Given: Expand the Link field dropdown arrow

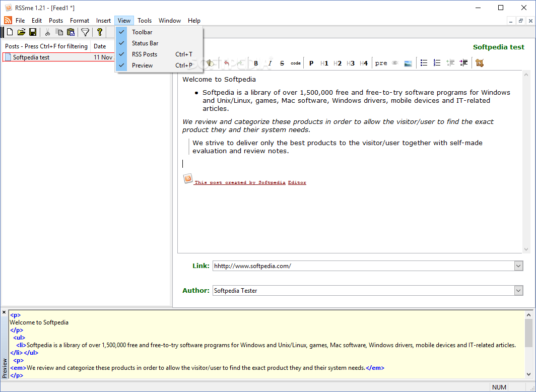Looking at the screenshot, I should pyautogui.click(x=518, y=266).
